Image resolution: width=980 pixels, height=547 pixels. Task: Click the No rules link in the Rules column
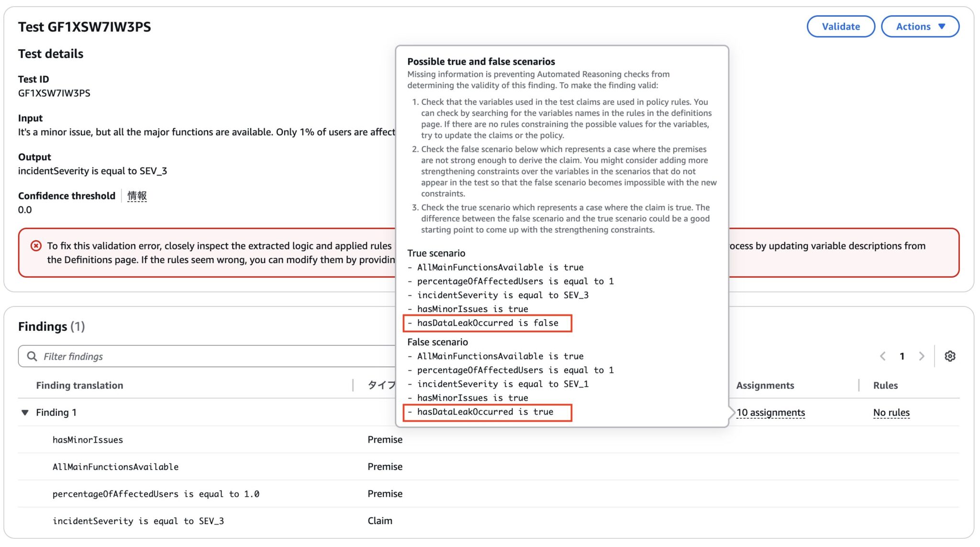pyautogui.click(x=891, y=412)
